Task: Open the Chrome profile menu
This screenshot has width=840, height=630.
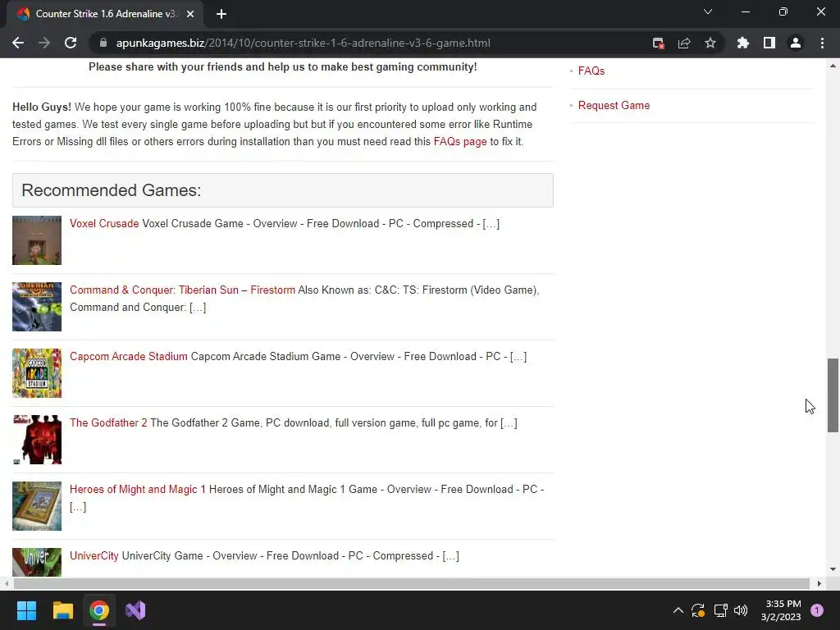Action: click(796, 43)
